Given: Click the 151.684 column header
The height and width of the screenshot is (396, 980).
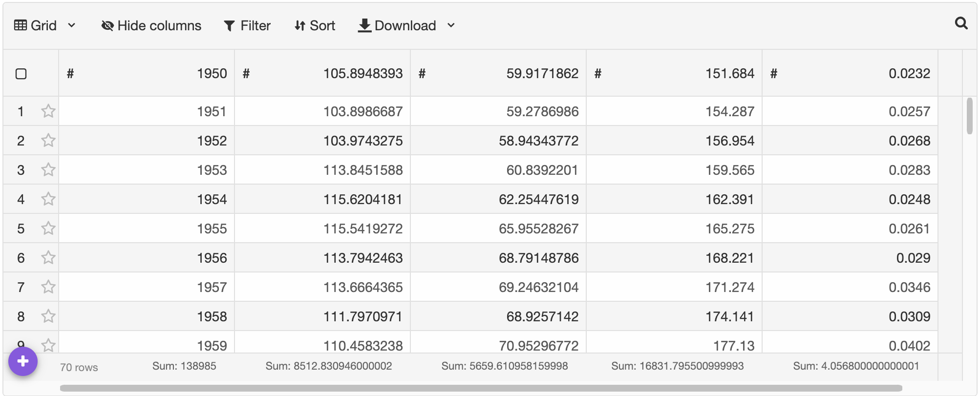Looking at the screenshot, I should [674, 73].
